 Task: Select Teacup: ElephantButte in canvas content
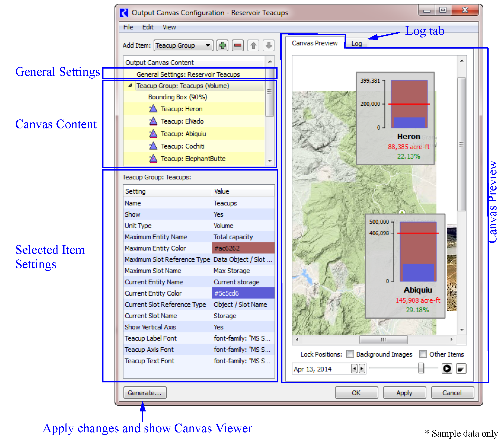tap(193, 159)
